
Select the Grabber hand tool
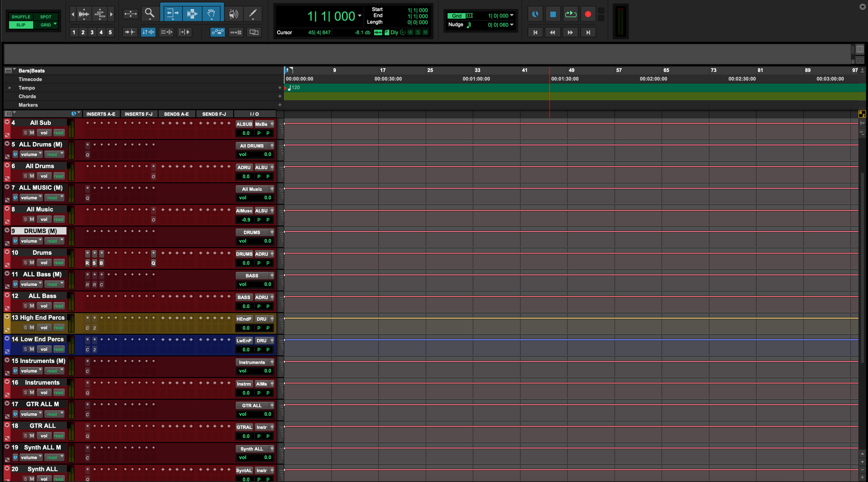[x=211, y=14]
